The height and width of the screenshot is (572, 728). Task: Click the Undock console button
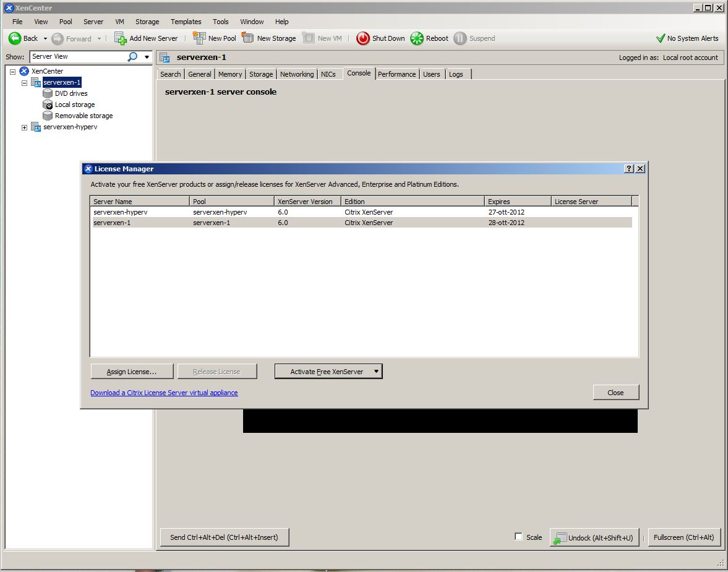594,537
